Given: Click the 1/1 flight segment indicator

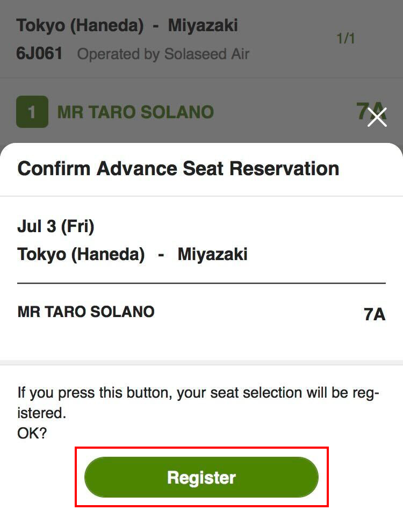Looking at the screenshot, I should click(346, 39).
